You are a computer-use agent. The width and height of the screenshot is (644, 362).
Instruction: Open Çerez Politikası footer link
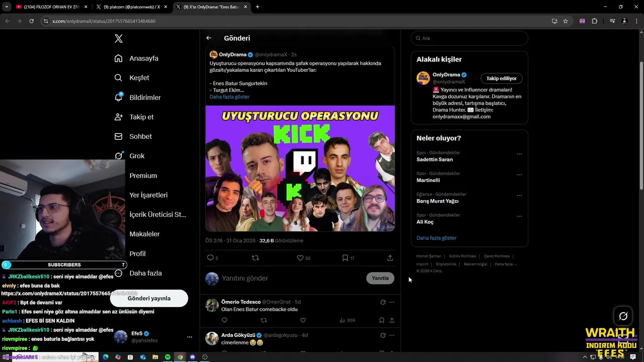pos(497,256)
